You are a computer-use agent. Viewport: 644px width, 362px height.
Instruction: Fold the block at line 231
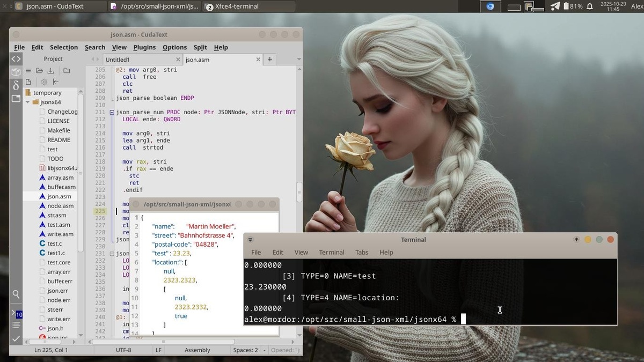112,253
